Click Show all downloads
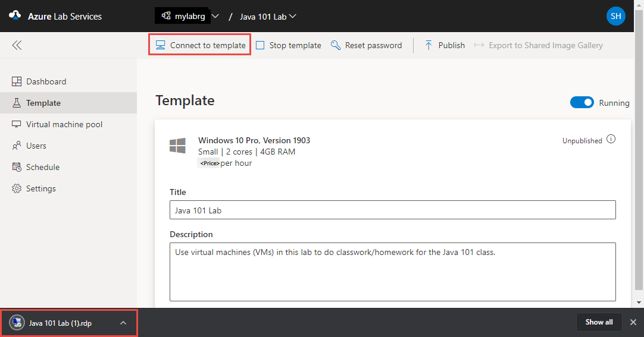This screenshot has width=644, height=337. pos(599,322)
